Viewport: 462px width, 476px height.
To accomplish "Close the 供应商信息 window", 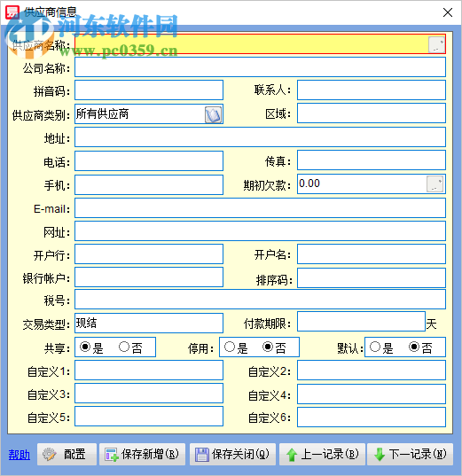I will [x=448, y=12].
